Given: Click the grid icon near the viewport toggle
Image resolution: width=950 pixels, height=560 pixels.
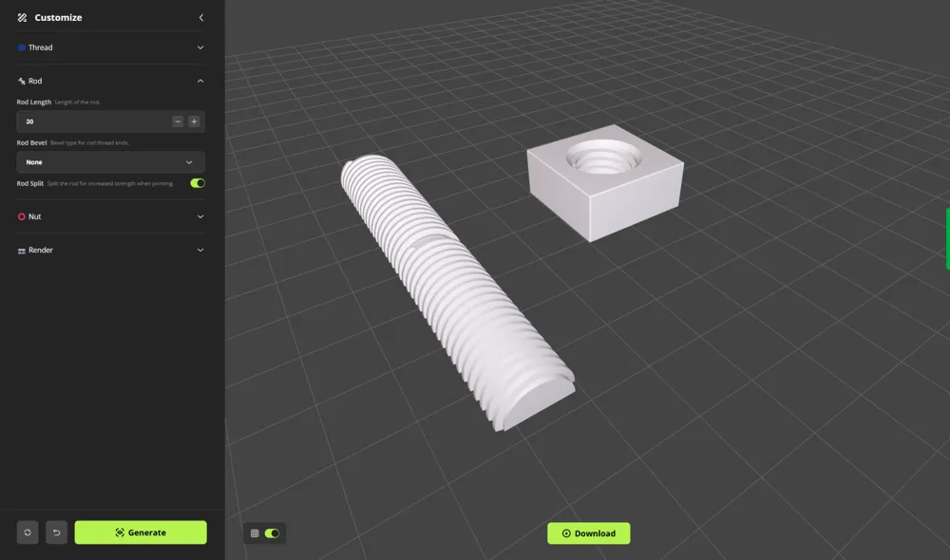Looking at the screenshot, I should tap(253, 532).
